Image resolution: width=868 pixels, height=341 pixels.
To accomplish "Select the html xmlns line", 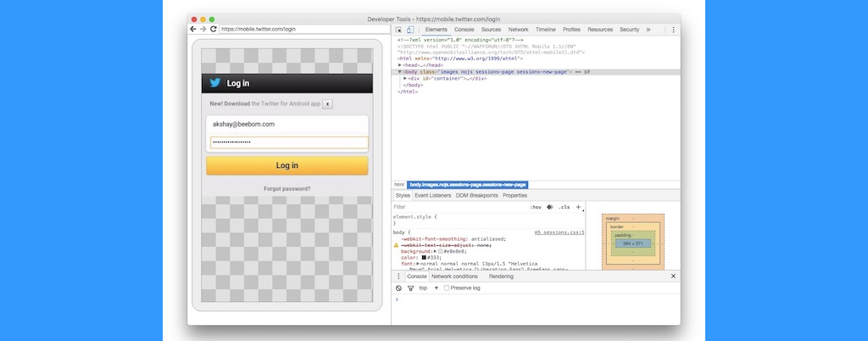I will tap(459, 59).
